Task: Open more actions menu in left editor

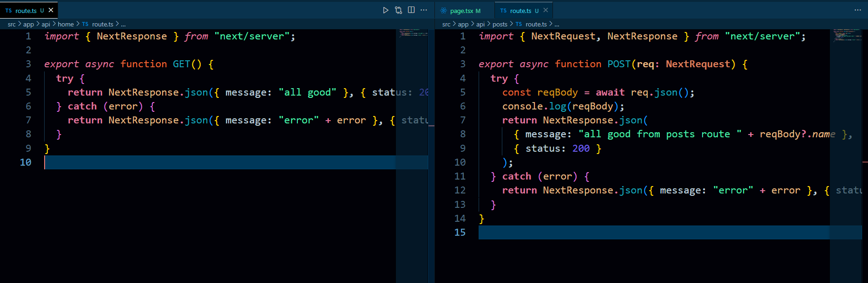Action: 424,10
